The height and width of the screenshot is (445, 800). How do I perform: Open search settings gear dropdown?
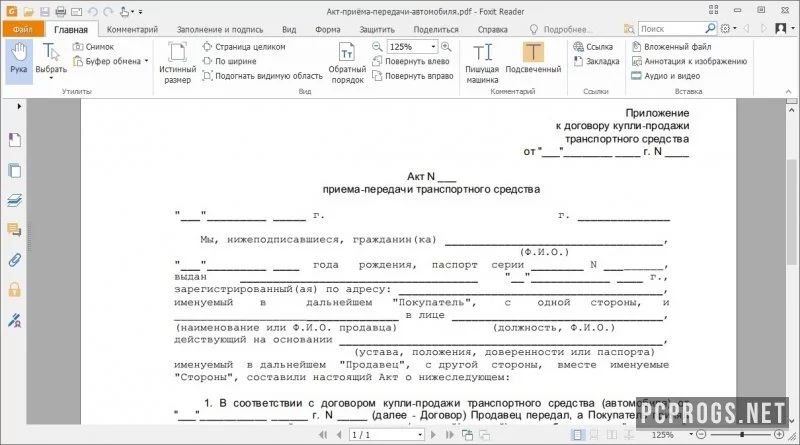[x=728, y=29]
